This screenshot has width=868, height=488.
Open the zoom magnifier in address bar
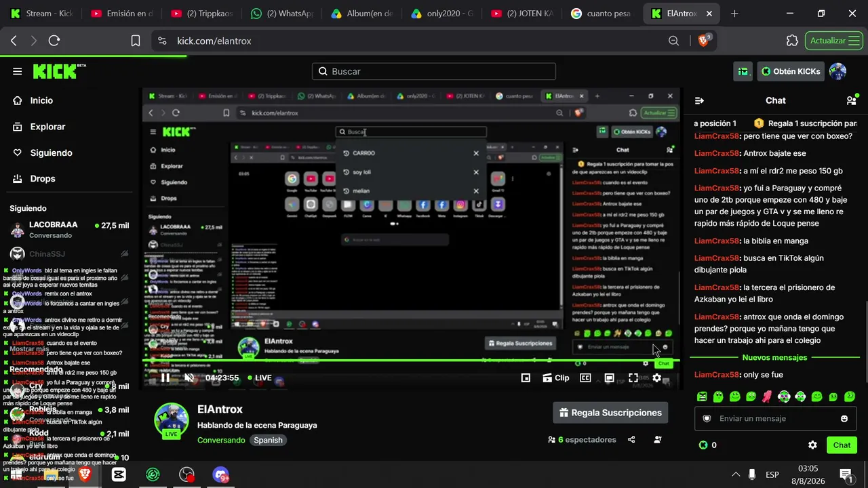pos(673,41)
